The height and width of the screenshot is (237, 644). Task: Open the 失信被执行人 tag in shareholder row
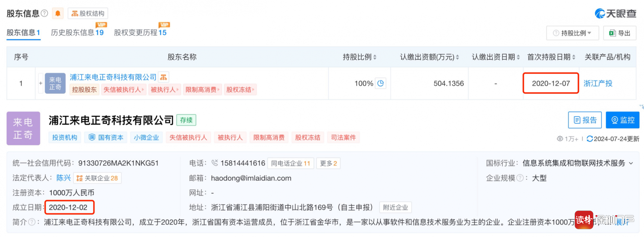tap(124, 90)
